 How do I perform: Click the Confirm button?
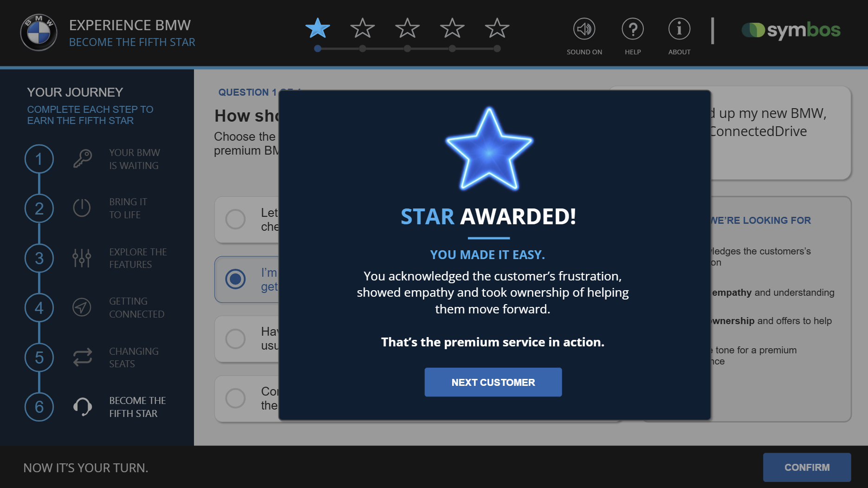pyautogui.click(x=807, y=468)
